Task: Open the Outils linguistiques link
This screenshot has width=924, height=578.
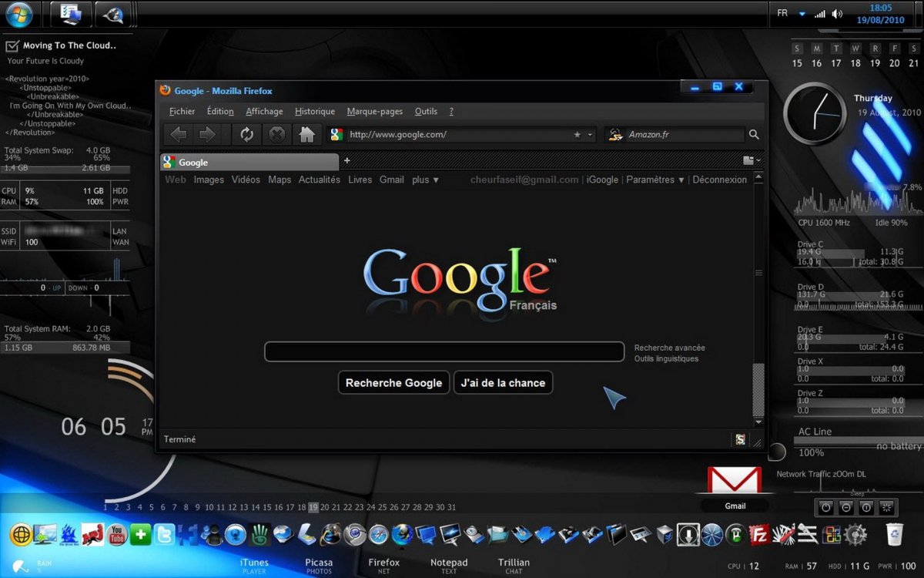Action: (667, 358)
